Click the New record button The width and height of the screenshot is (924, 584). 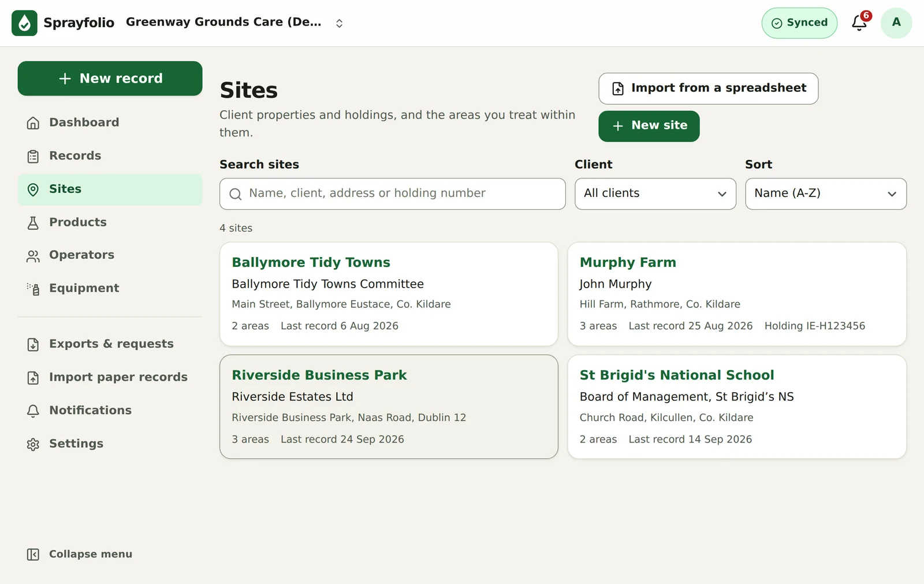click(110, 79)
